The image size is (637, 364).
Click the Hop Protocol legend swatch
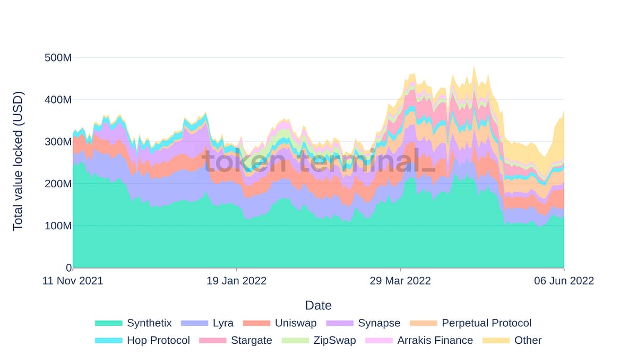pos(108,340)
